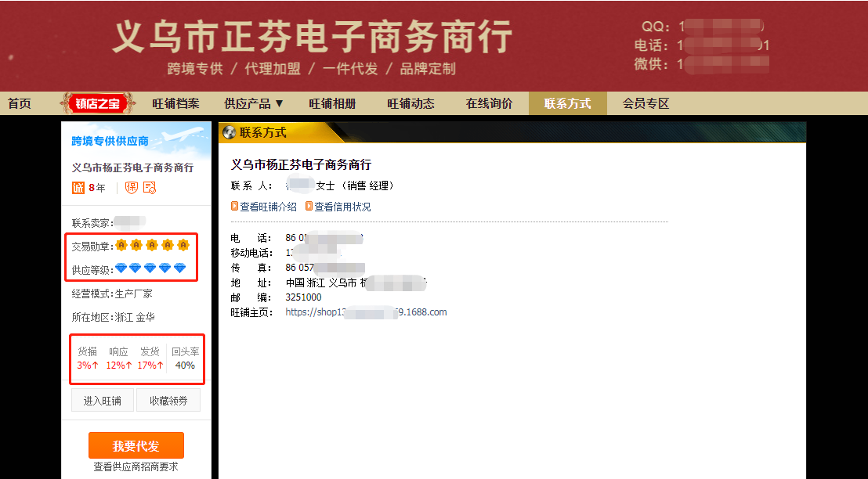
Task: Click the 发货 17% rating value
Action: click(x=150, y=365)
